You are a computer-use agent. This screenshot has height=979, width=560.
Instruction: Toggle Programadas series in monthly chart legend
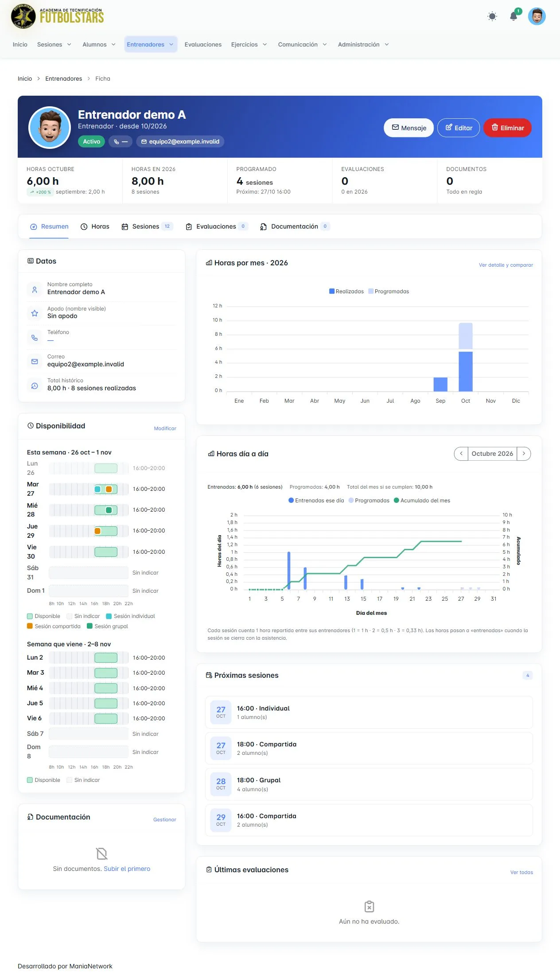(389, 291)
